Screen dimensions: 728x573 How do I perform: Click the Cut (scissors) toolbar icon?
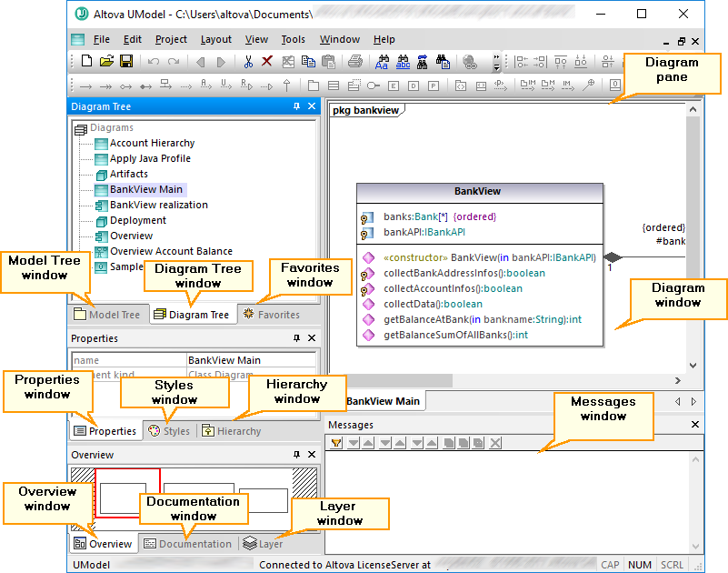(247, 62)
